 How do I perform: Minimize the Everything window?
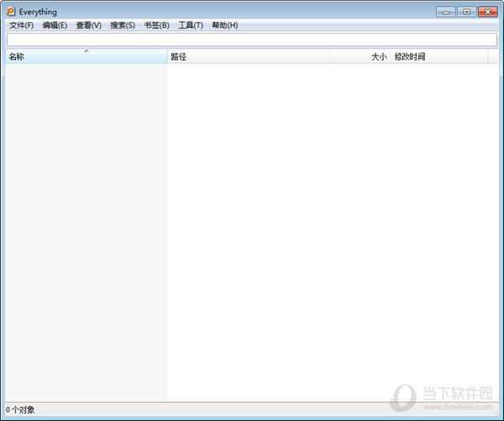(x=446, y=12)
